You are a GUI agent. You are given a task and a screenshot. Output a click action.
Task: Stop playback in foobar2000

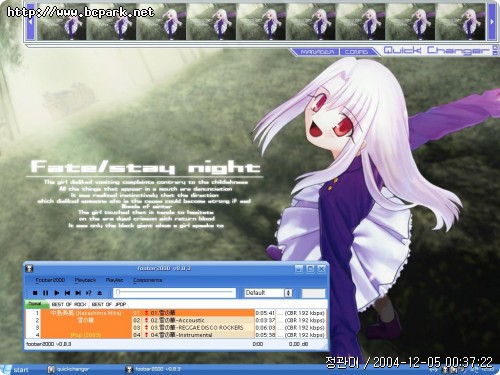click(35, 293)
